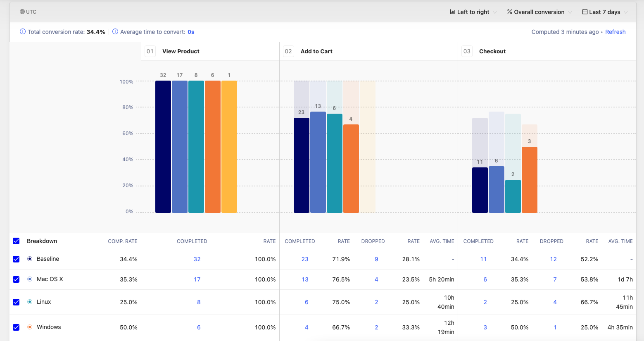Click the Windows orange bar in Checkout

coord(529,180)
